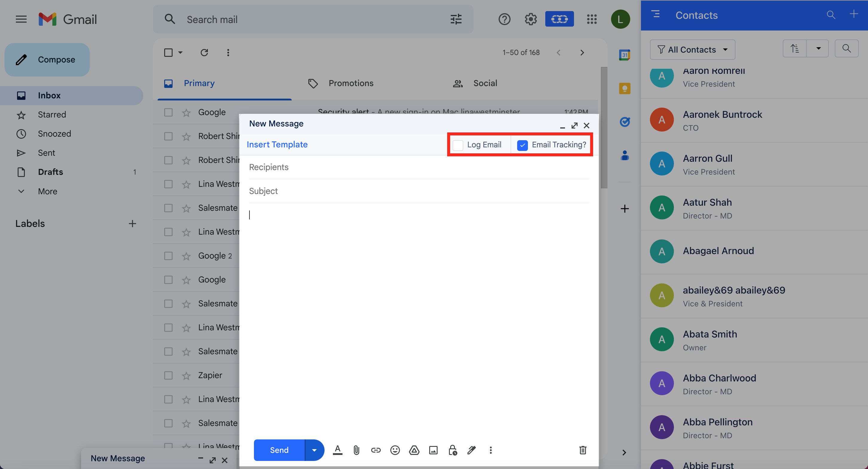
Task: Click the insert photo icon
Action: coord(433,450)
